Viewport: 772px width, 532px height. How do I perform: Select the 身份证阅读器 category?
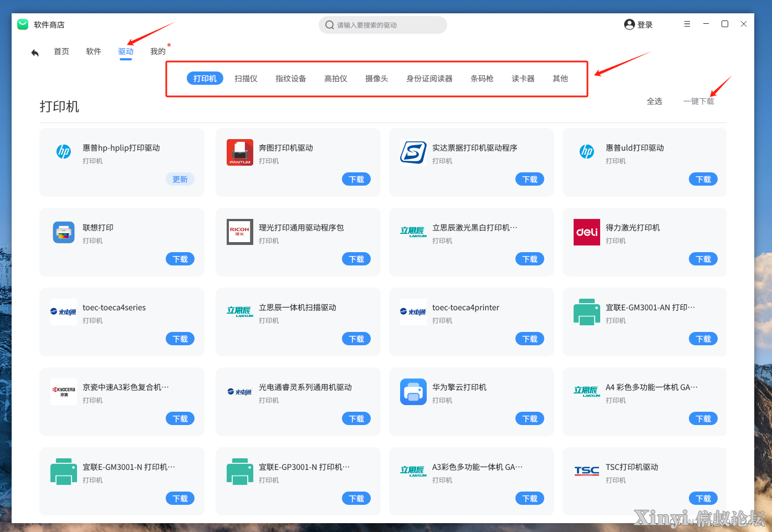coord(430,79)
